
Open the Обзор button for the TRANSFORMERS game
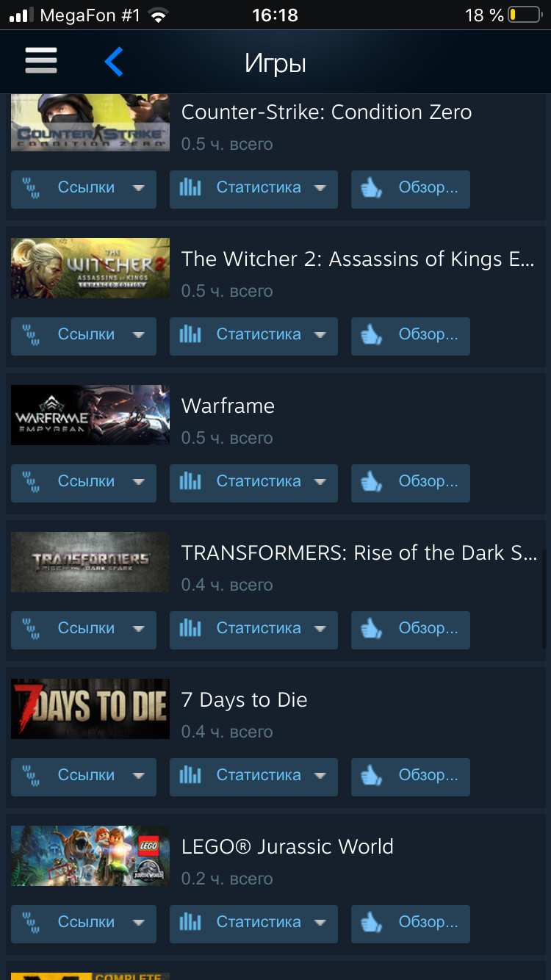pos(411,630)
